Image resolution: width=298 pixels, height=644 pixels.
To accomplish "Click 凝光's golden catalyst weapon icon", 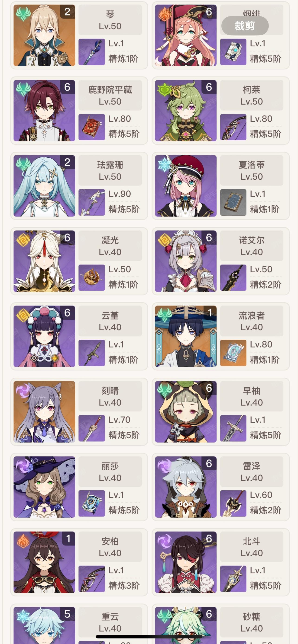I will pyautogui.click(x=92, y=277).
